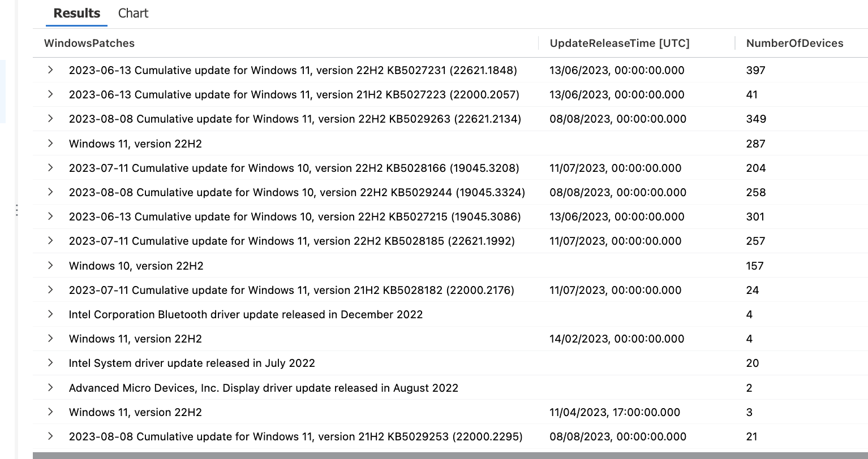Select the KB5028182 Windows 11 21H2 row
This screenshot has width=868, height=459.
(x=291, y=290)
